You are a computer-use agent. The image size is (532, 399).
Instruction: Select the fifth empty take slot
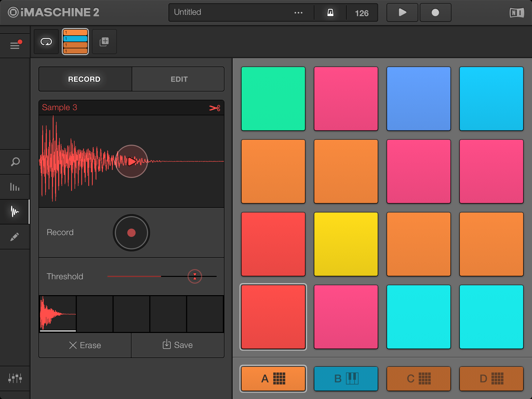(205, 314)
